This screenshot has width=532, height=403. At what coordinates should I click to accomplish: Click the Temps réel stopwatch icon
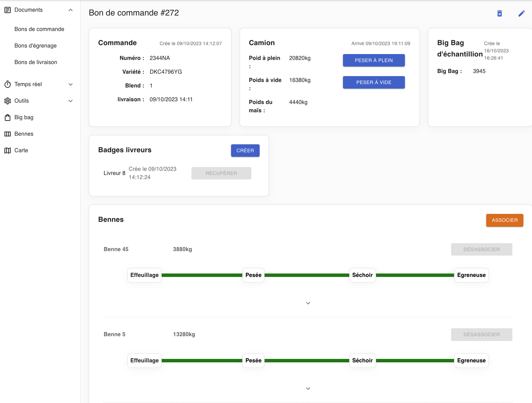click(x=8, y=84)
